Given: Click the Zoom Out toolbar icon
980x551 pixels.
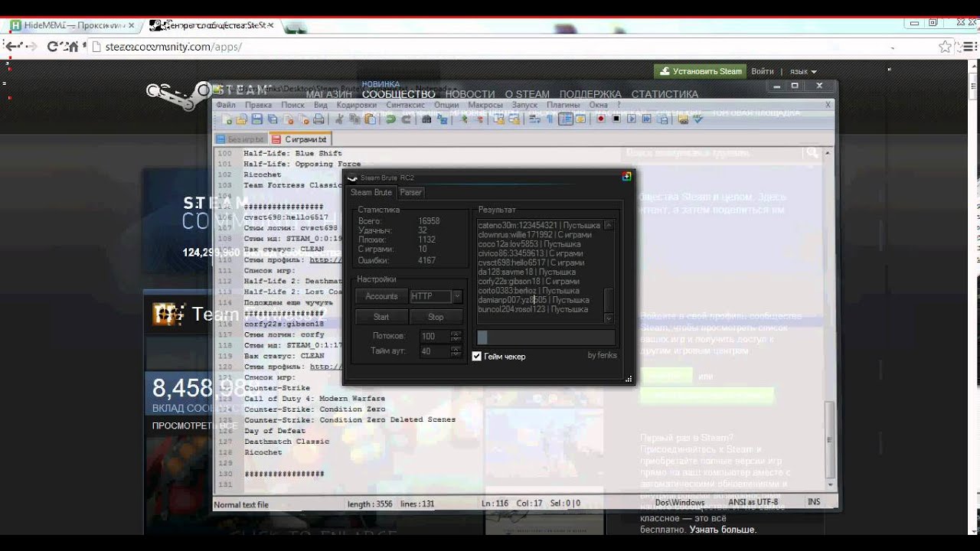Looking at the screenshot, I should 479,119.
